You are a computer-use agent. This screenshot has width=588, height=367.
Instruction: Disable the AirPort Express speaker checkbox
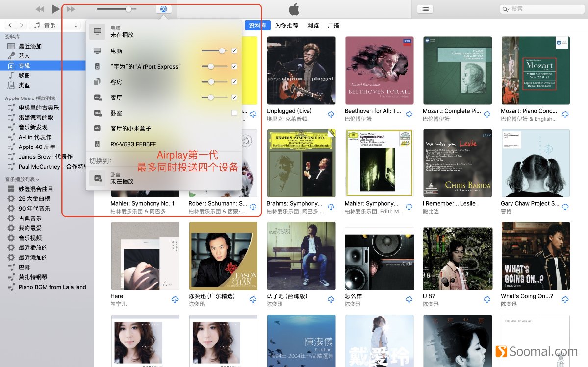pos(234,66)
